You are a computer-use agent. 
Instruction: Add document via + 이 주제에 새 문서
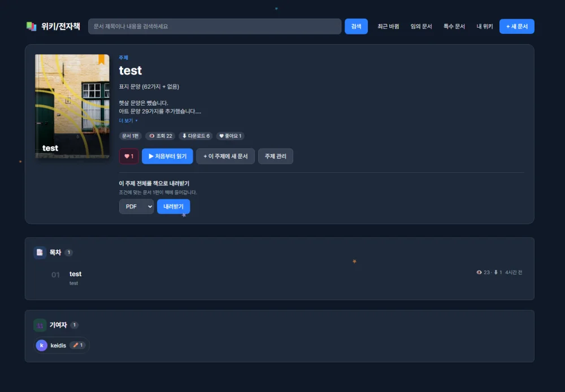coord(225,156)
